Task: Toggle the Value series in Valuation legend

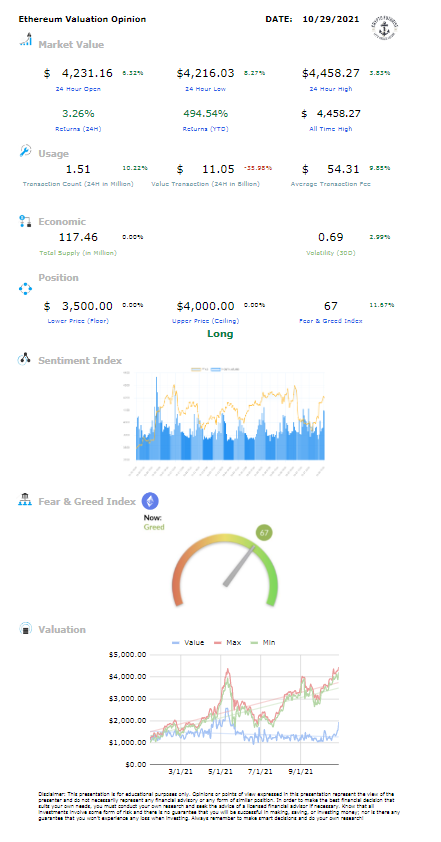Action: 187,642
